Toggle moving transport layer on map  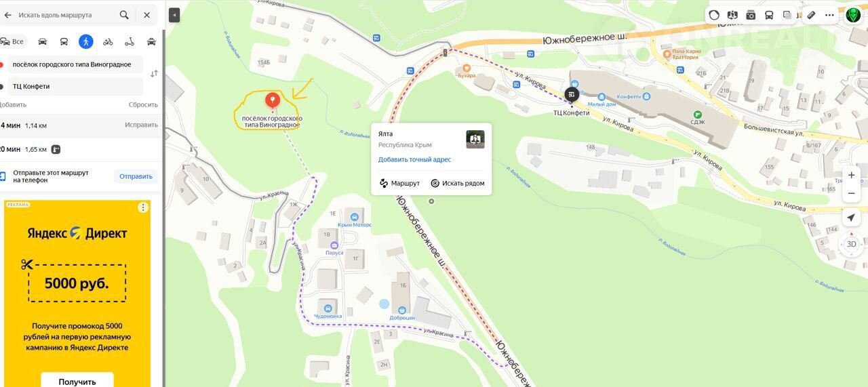click(x=769, y=15)
